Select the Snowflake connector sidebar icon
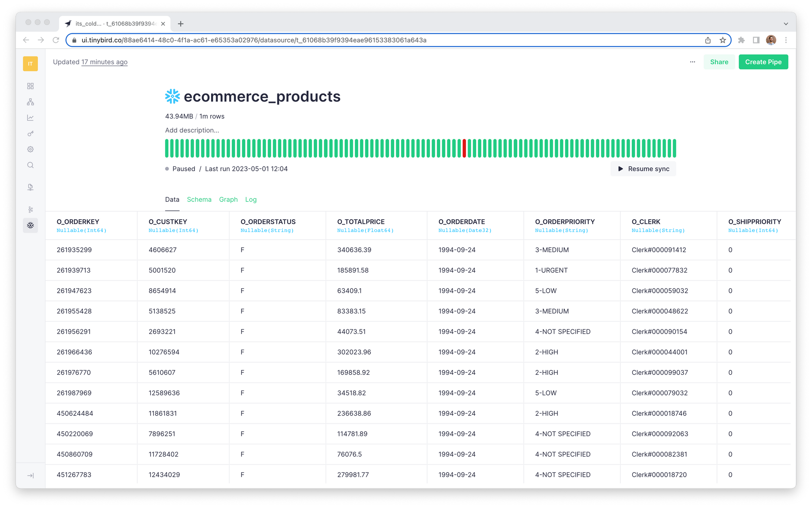Image resolution: width=812 pixels, height=508 pixels. click(30, 225)
